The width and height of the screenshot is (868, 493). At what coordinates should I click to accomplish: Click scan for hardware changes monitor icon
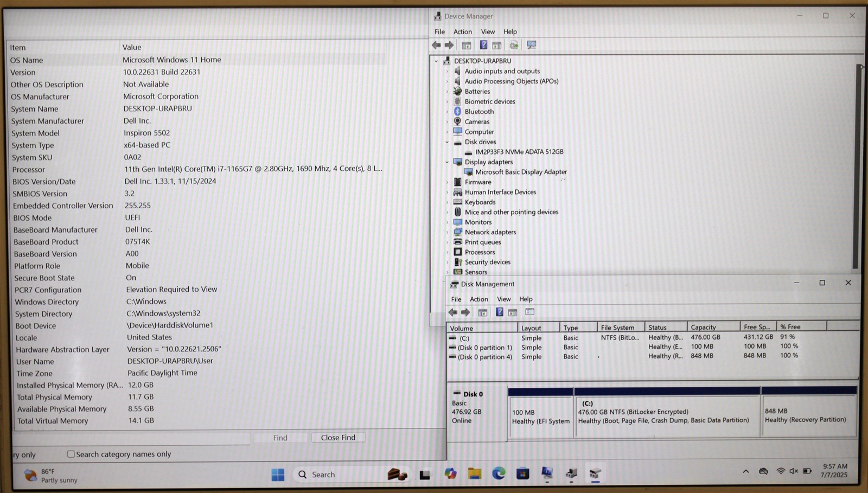point(532,45)
